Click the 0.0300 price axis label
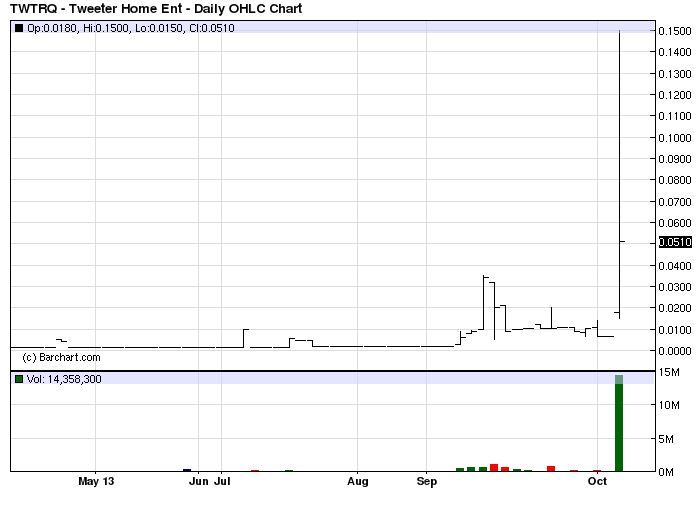Screen dimensions: 700x512 pyautogui.click(x=675, y=287)
